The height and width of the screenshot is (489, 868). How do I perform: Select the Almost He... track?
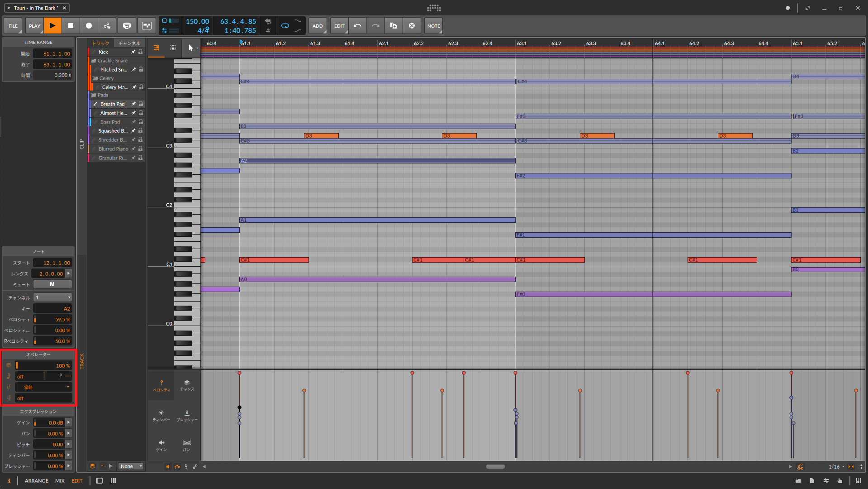pos(114,113)
